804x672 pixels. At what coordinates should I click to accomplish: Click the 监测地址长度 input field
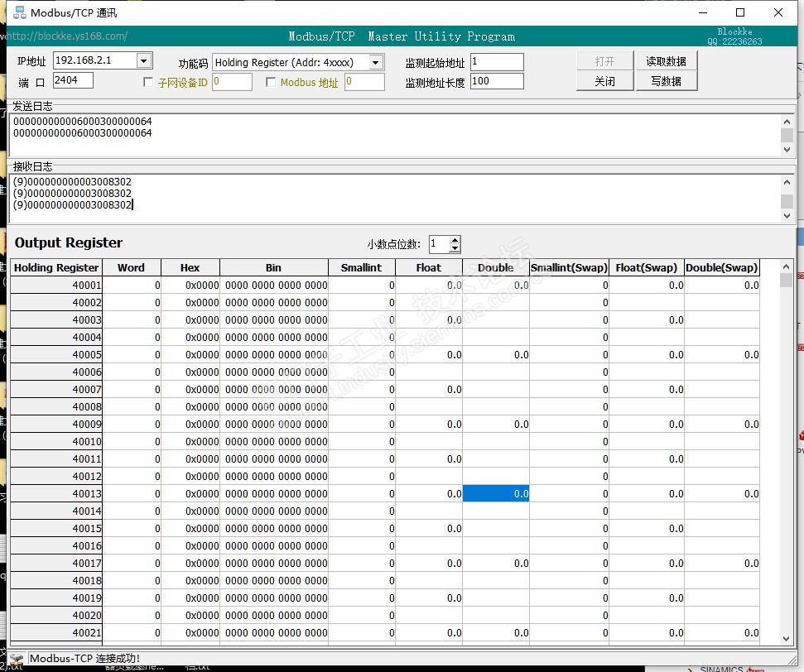[497, 81]
